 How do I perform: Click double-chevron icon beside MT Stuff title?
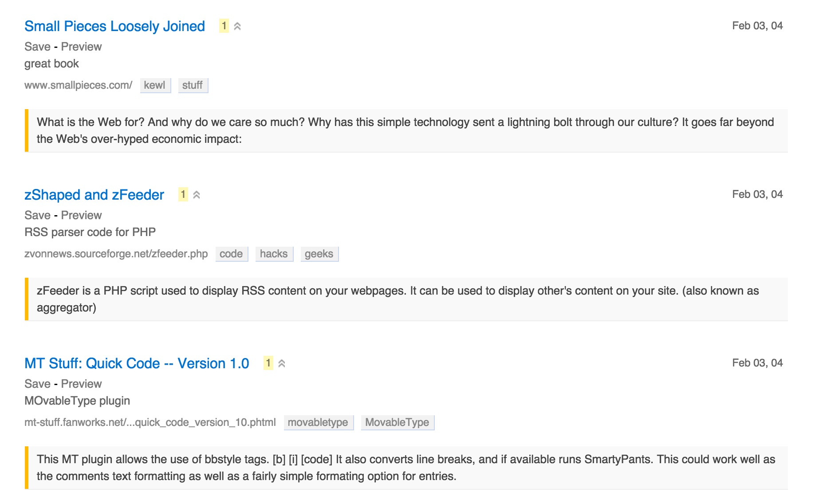point(282,364)
